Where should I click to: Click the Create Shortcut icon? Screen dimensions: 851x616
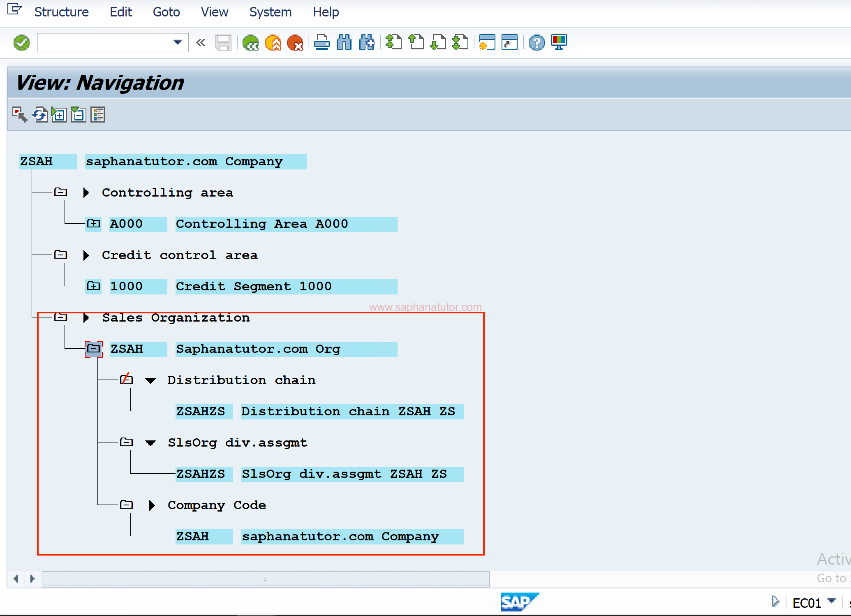[x=509, y=42]
